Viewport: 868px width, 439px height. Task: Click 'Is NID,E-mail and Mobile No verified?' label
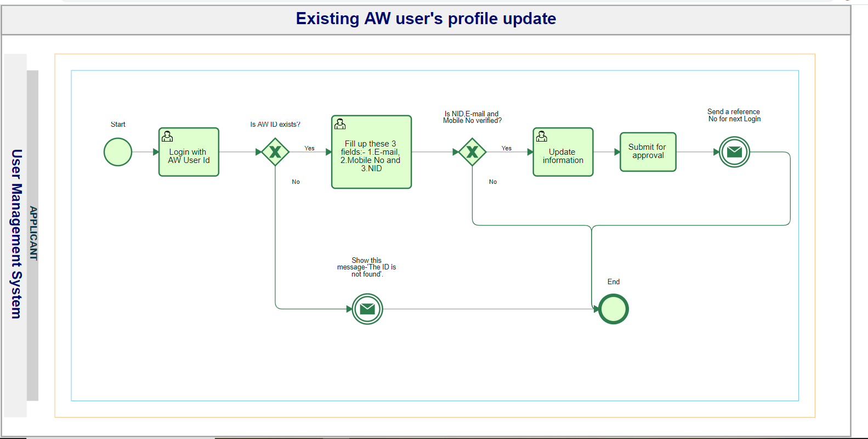click(472, 117)
